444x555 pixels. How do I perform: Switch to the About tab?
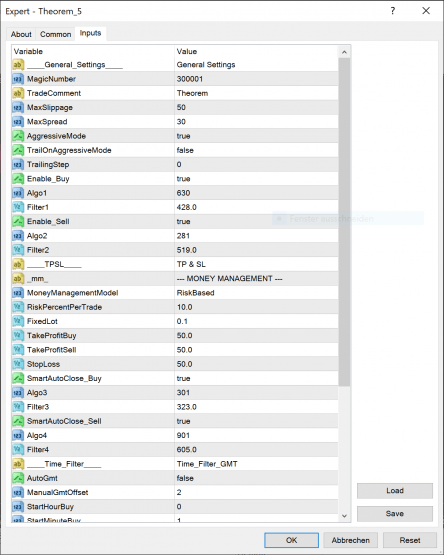coord(21,34)
